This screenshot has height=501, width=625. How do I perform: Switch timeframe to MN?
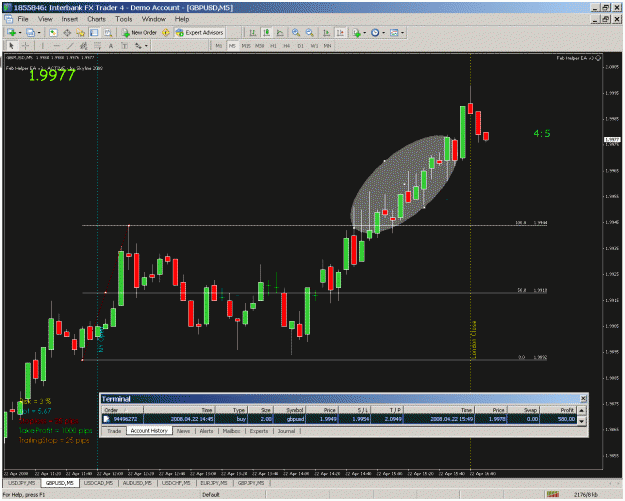[x=327, y=46]
